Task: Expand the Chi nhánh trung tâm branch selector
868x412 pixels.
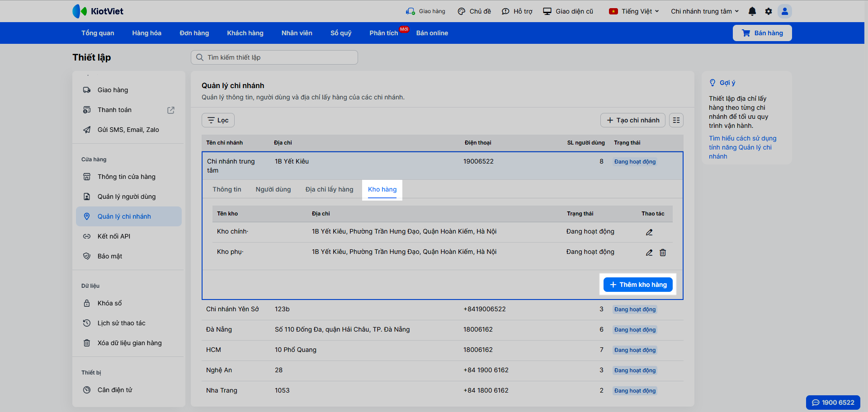Action: tap(704, 11)
